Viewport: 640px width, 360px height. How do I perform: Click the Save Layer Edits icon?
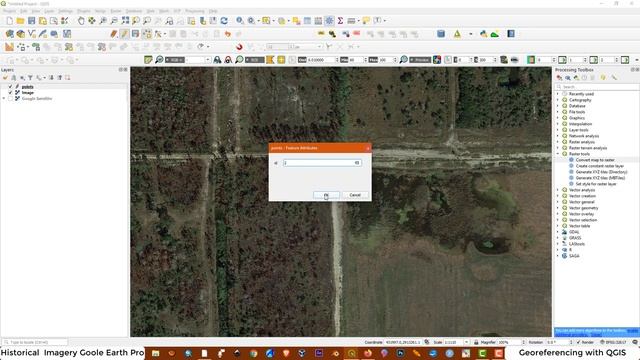[x=136, y=34]
